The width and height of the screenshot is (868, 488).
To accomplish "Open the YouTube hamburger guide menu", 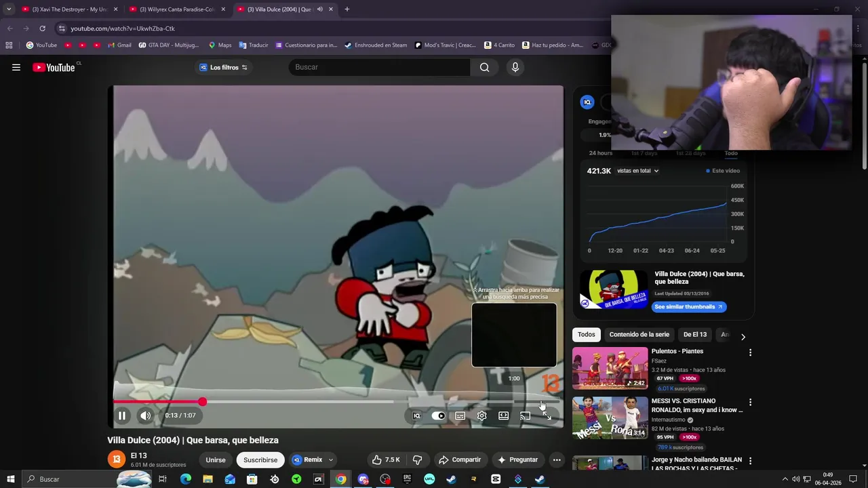I will [16, 67].
